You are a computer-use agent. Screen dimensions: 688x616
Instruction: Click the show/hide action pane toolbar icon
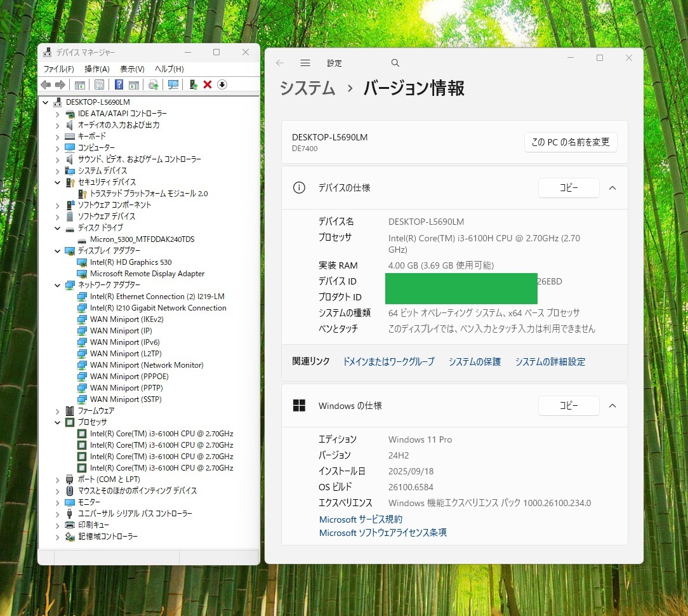[134, 84]
